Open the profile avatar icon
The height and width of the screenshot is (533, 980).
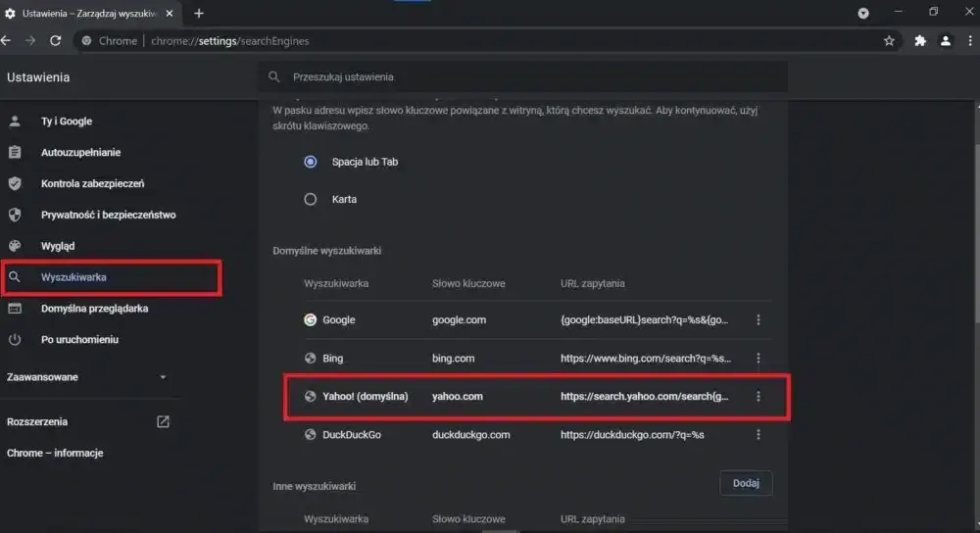pos(945,40)
